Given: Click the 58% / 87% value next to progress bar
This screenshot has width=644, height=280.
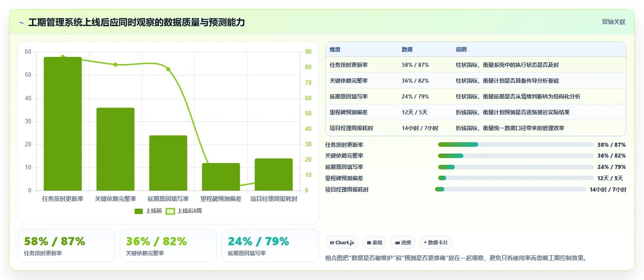Looking at the screenshot, I should pyautogui.click(x=611, y=145).
